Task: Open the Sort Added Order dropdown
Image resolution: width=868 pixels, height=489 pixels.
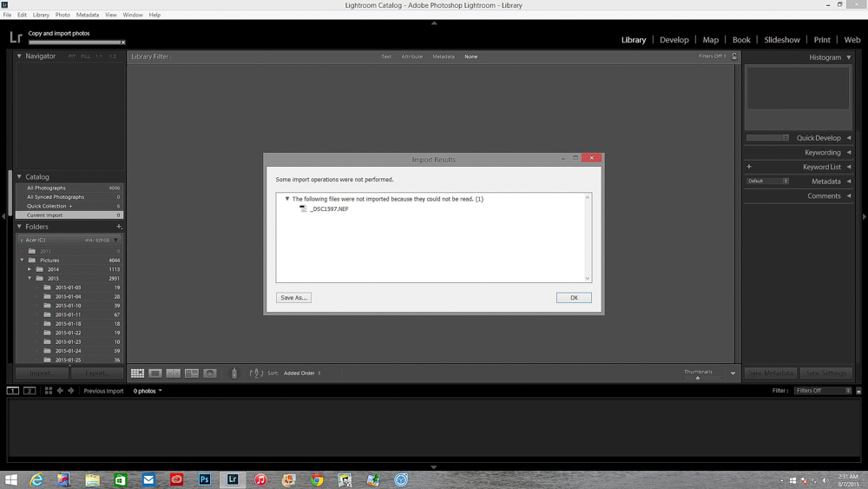Action: tap(302, 373)
